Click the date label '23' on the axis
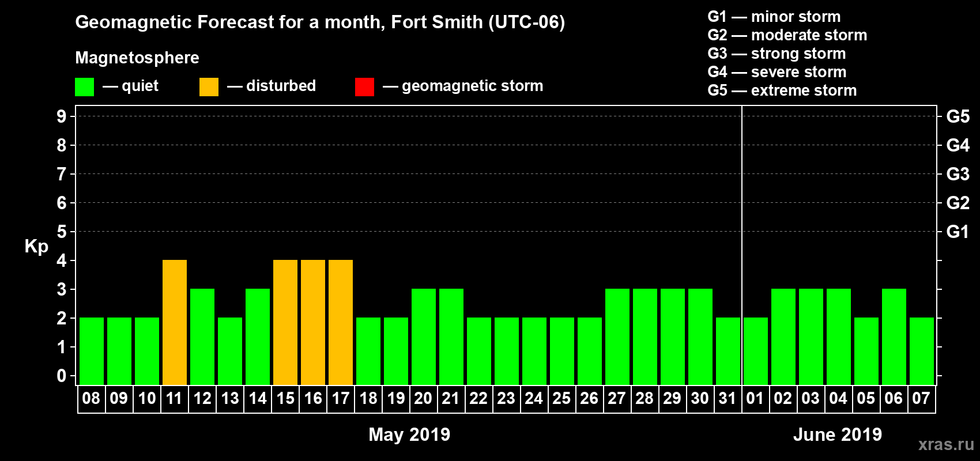The image size is (980, 461). (506, 398)
